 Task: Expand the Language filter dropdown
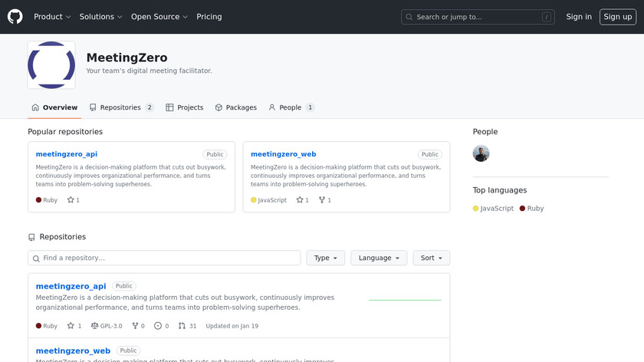379,258
